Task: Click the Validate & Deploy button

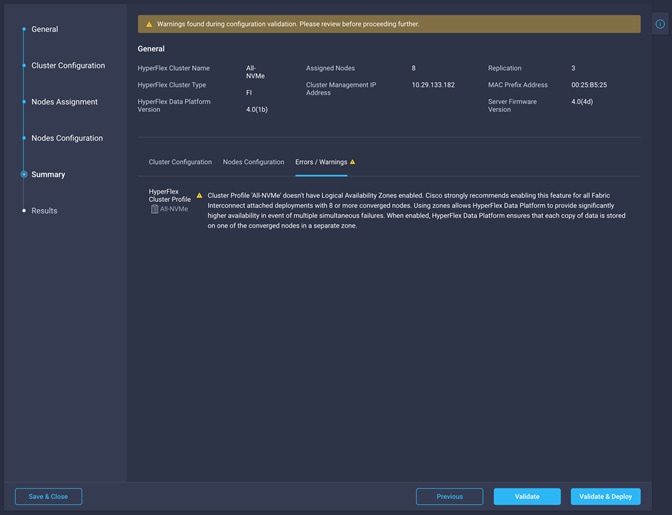Action: pos(606,497)
